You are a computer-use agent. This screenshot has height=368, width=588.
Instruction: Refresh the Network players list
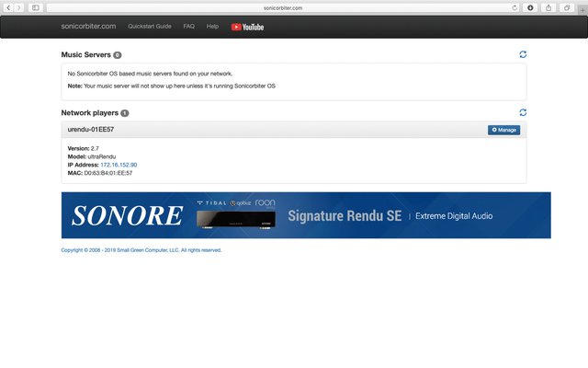523,112
